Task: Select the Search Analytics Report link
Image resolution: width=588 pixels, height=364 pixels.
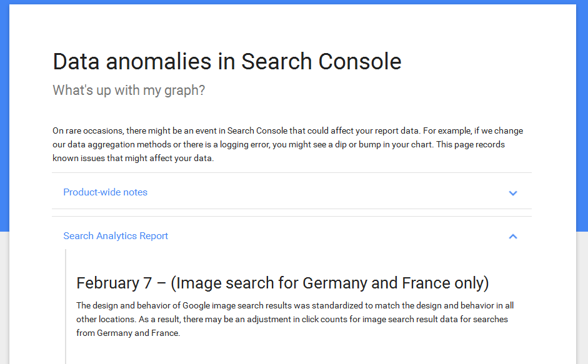Action: (116, 236)
